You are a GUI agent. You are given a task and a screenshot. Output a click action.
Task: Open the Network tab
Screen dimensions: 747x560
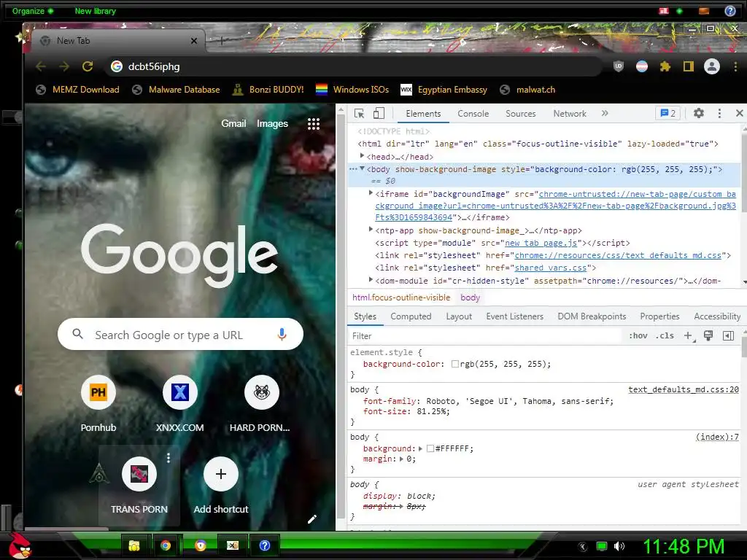(569, 114)
